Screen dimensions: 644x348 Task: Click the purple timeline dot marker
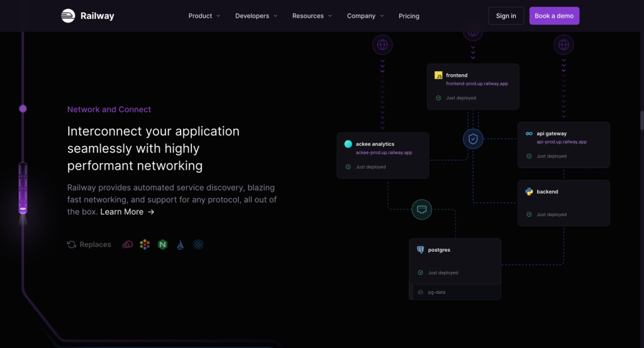point(23,109)
